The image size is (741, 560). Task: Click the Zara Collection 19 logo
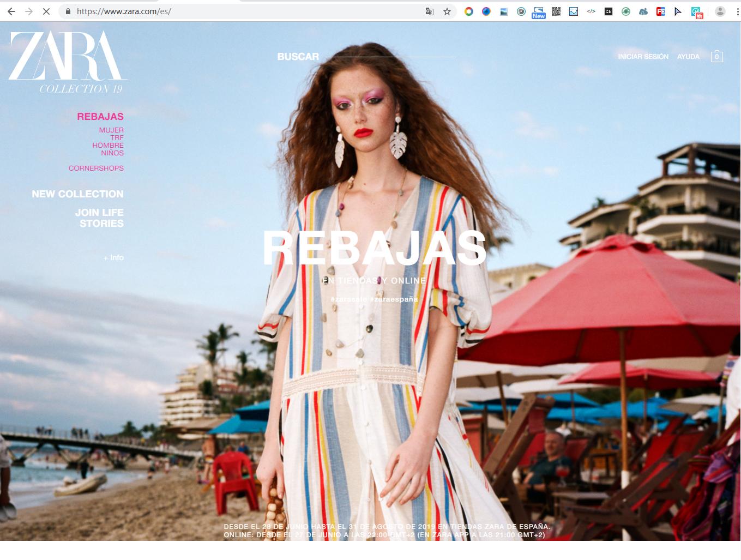(x=68, y=62)
